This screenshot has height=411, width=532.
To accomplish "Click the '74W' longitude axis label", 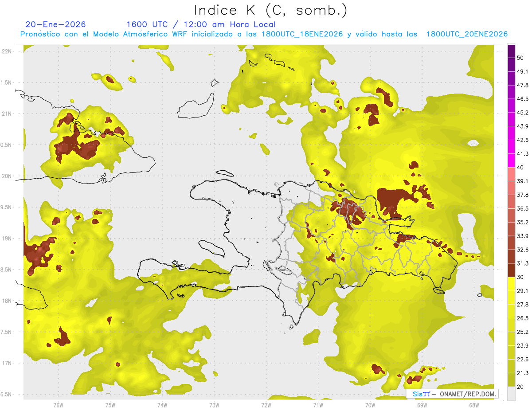I will pos(162,405).
